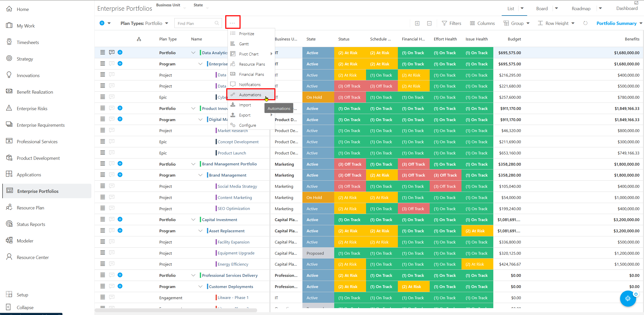
Task: Click On Hold state of Content Marketing
Action: [x=318, y=197]
